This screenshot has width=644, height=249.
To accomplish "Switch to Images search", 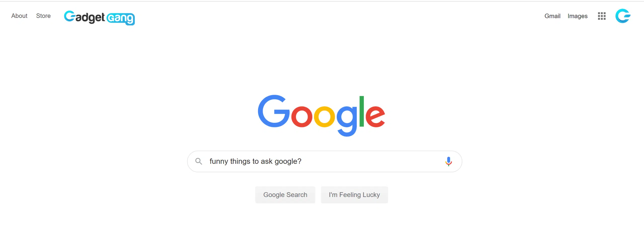I will [577, 16].
